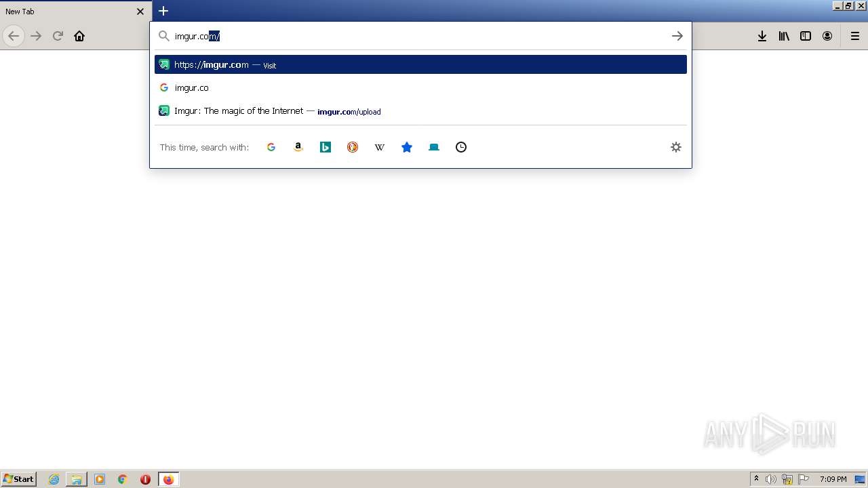This screenshot has width=868, height=488.
Task: Click the show desktop tray icon
Action: 860,479
